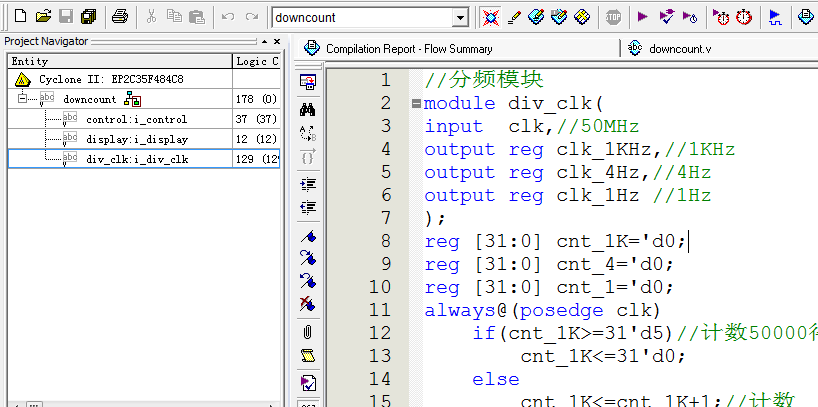Insert file using paperclip icon
This screenshot has width=818, height=407.
(308, 332)
